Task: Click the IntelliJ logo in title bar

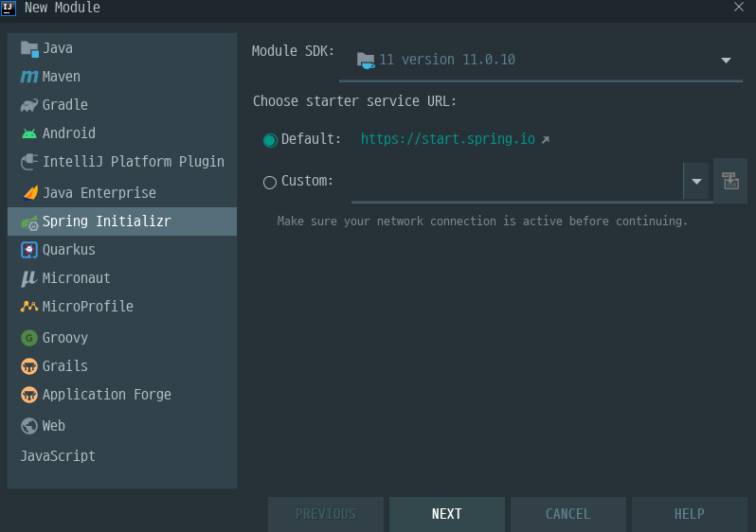Action: (x=9, y=8)
